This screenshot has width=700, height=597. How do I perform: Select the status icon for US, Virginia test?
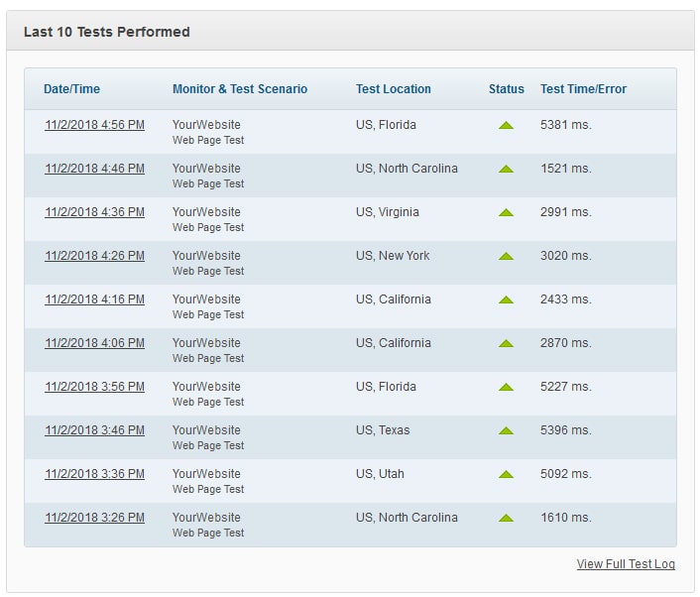coord(506,212)
